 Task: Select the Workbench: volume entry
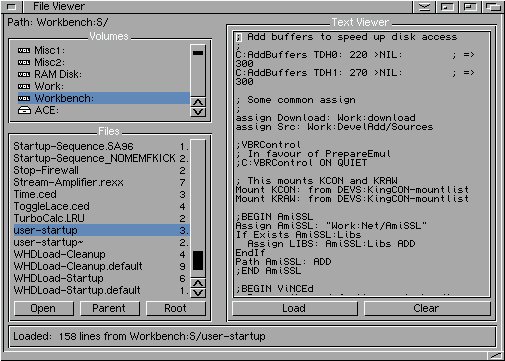point(103,98)
